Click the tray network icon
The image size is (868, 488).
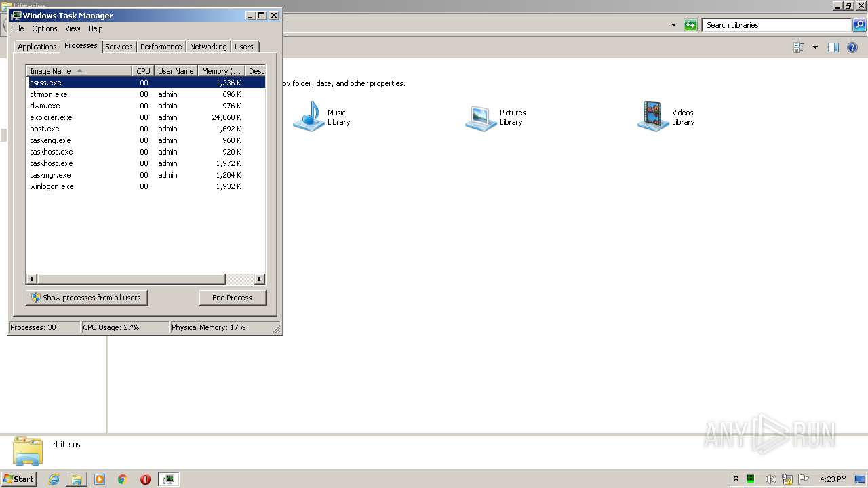(787, 479)
